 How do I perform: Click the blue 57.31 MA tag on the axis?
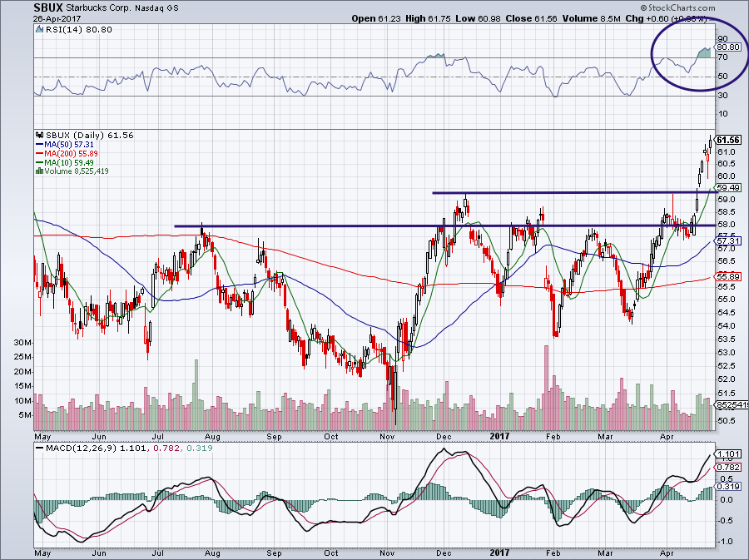(x=729, y=241)
